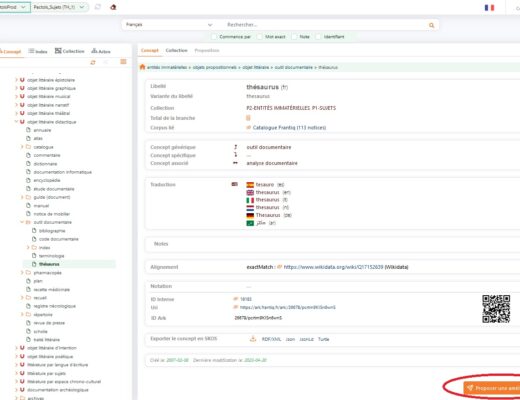The height and width of the screenshot is (400, 520).
Task: Click the folder icon beside catalogue
Action: (28, 147)
